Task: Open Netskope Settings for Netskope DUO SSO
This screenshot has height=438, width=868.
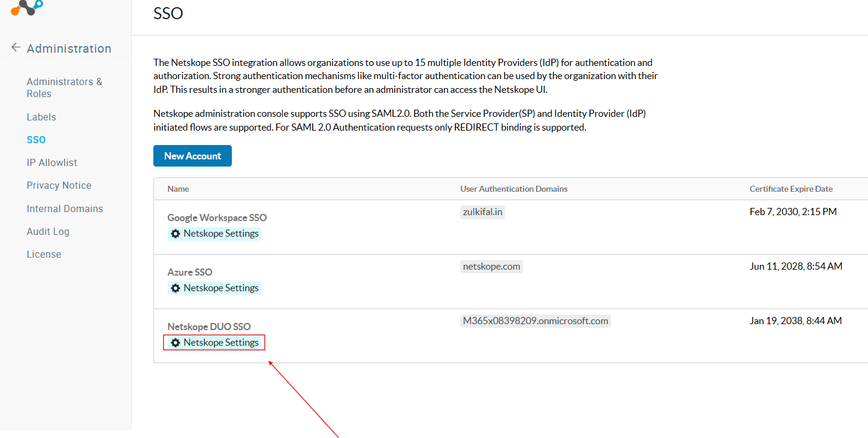Action: (x=214, y=343)
